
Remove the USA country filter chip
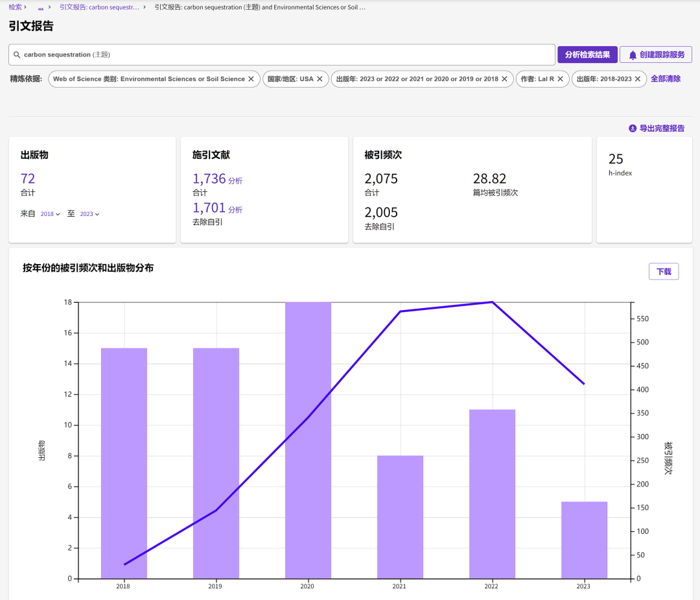point(320,79)
